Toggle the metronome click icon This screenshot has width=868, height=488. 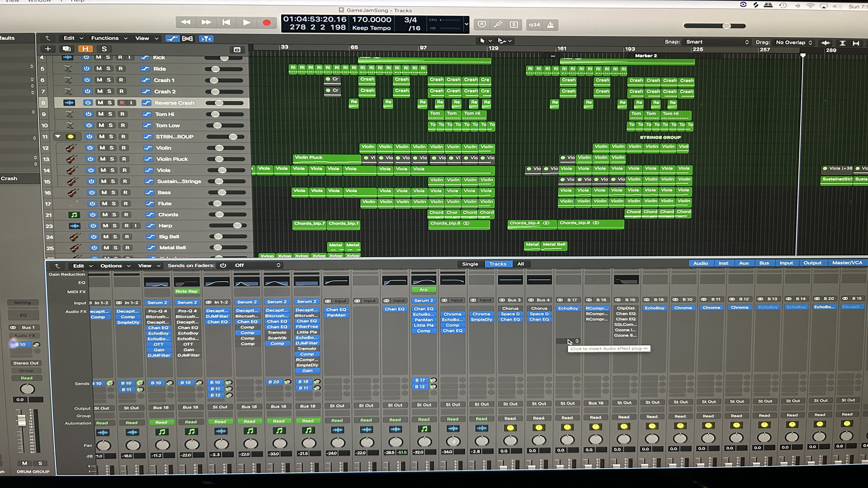[550, 25]
